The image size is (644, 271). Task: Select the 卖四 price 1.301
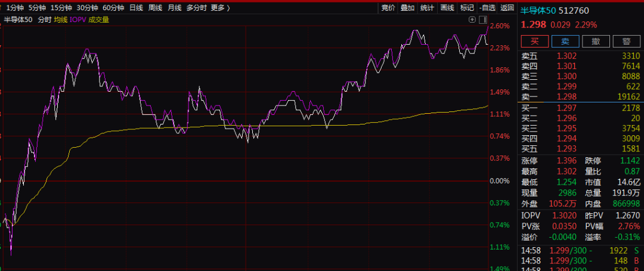pyautogui.click(x=566, y=66)
